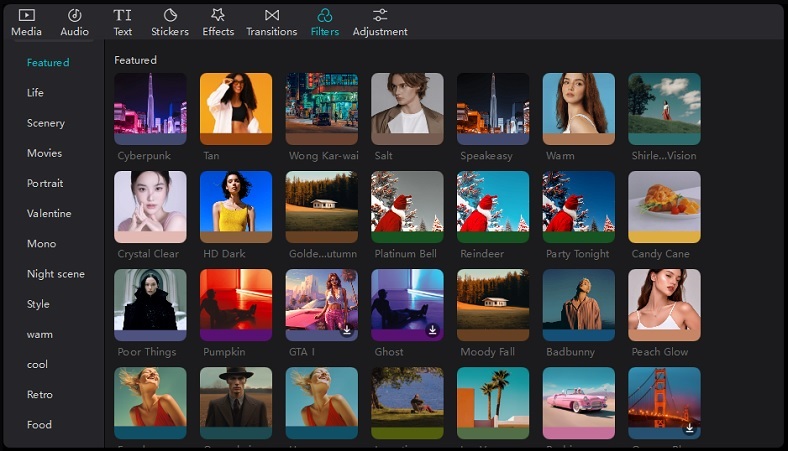The image size is (788, 451).
Task: Select the Featured filter category
Action: click(x=48, y=63)
